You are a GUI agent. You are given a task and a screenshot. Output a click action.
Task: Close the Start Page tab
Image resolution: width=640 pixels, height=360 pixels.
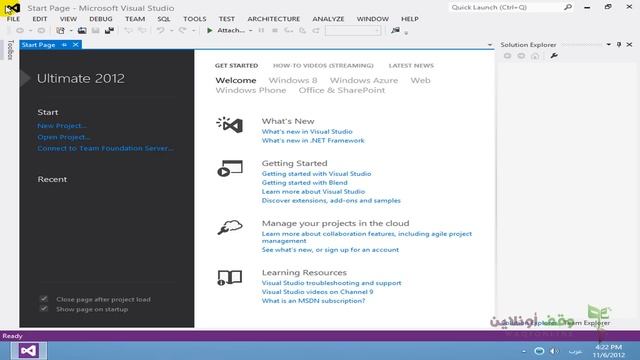pyautogui.click(x=76, y=44)
